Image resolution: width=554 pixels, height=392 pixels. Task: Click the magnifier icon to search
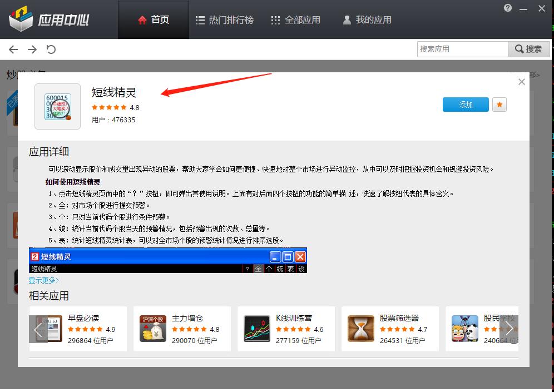click(518, 49)
